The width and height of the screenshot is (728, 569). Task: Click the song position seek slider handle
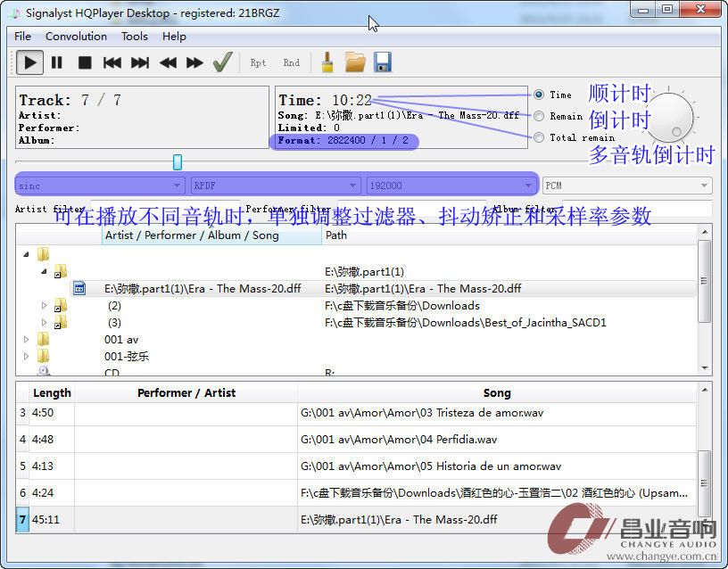click(178, 162)
